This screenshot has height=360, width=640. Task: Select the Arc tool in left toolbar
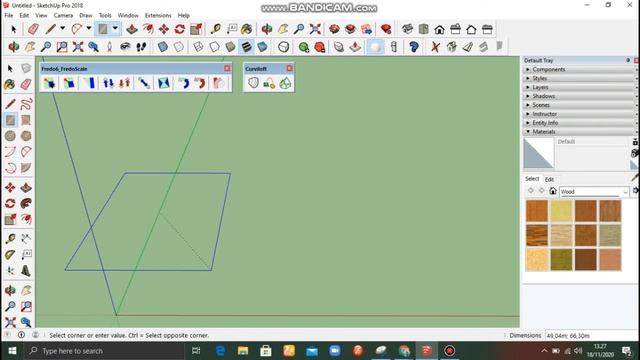point(11,152)
